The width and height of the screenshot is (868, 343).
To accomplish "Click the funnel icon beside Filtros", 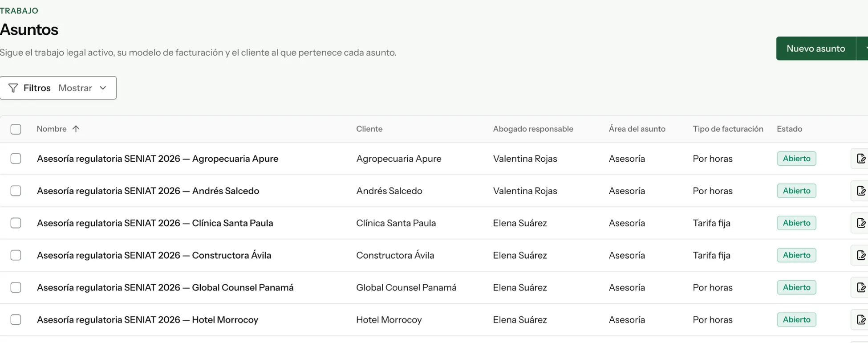I will pyautogui.click(x=13, y=88).
